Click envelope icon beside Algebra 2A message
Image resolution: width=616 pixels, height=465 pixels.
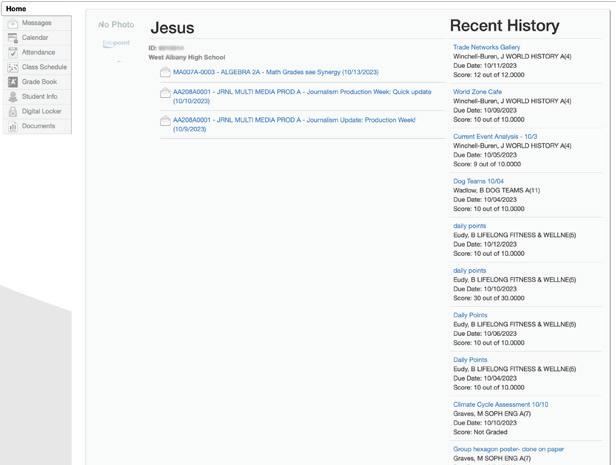pos(165,72)
